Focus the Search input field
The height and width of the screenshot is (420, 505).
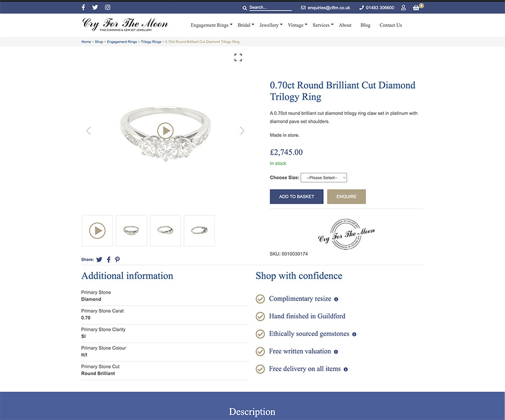270,7
